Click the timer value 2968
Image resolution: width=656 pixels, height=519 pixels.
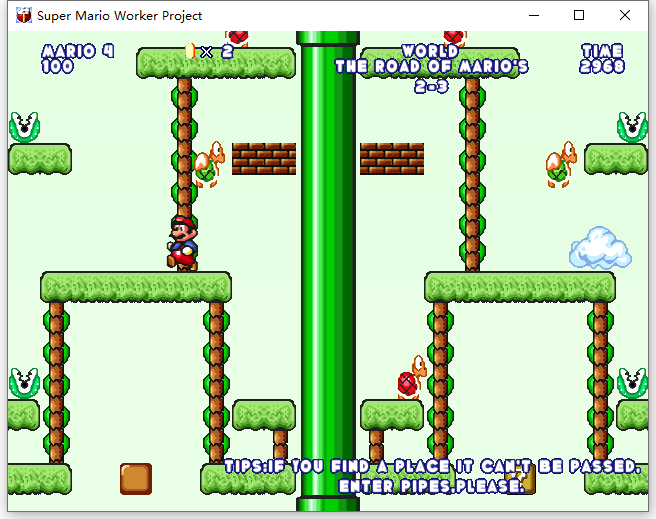click(602, 66)
